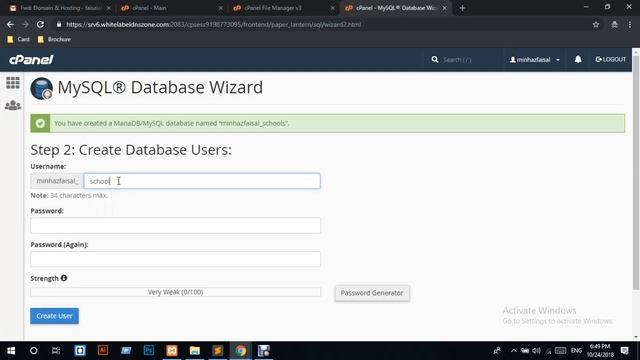Open Sublime Text from the taskbar
The width and height of the screenshot is (640, 360).
218,351
